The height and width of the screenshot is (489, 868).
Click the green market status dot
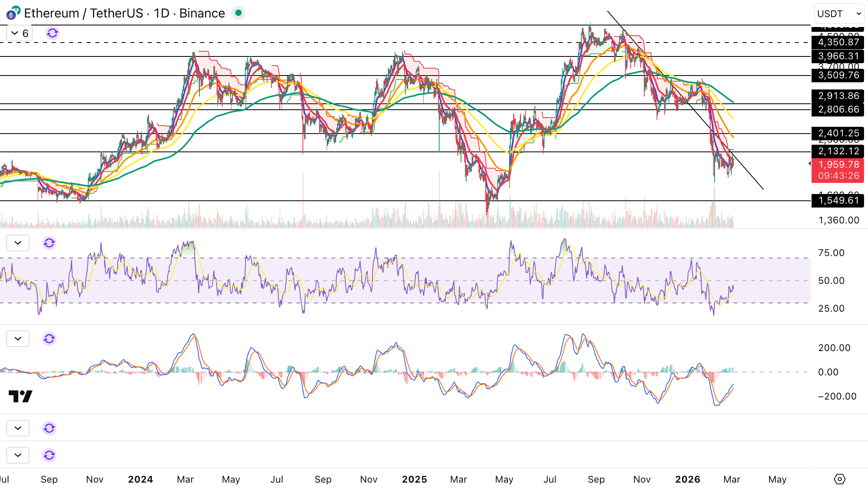point(238,13)
